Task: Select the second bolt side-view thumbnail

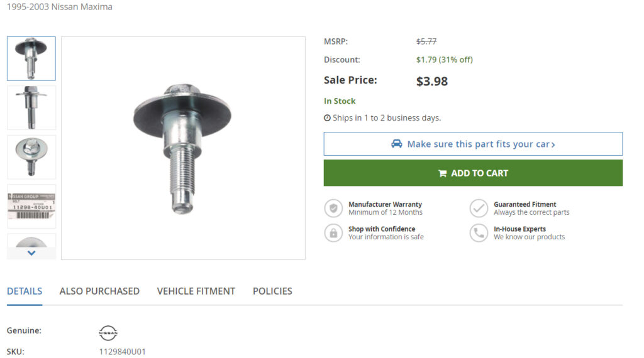Action: pyautogui.click(x=31, y=107)
